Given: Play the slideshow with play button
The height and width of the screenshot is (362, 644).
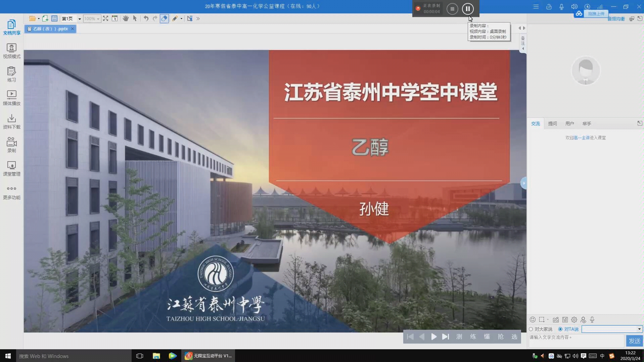Looking at the screenshot, I should pos(434,336).
